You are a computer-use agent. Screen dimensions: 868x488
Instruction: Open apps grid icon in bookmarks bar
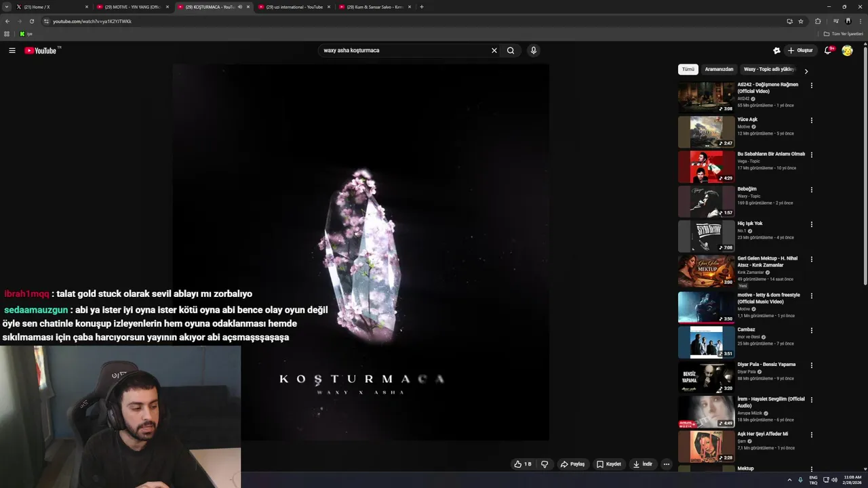(7, 34)
